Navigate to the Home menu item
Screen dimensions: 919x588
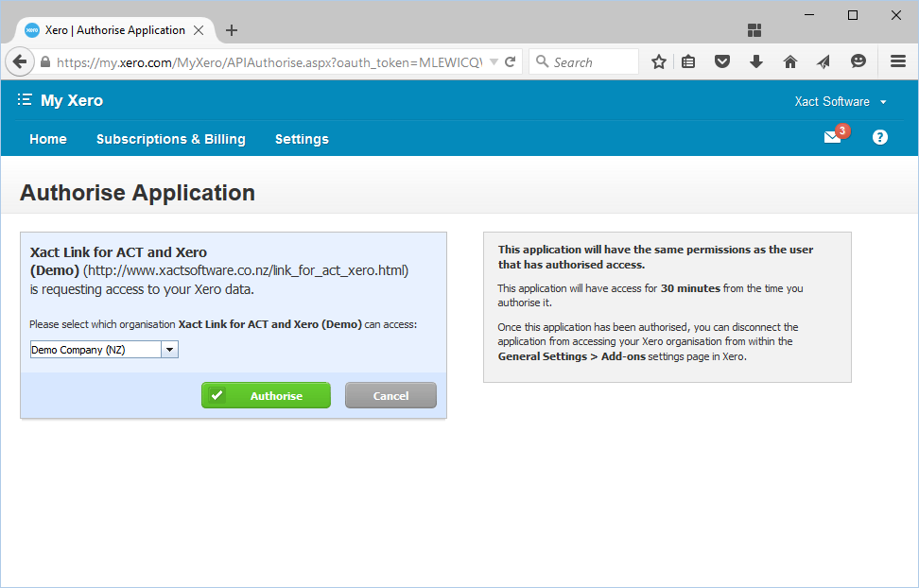[48, 139]
